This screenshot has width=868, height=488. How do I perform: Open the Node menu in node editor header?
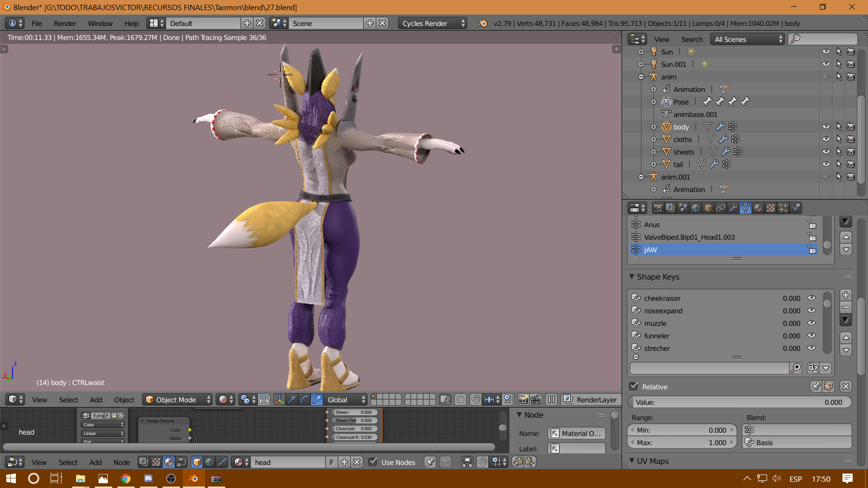(x=122, y=462)
